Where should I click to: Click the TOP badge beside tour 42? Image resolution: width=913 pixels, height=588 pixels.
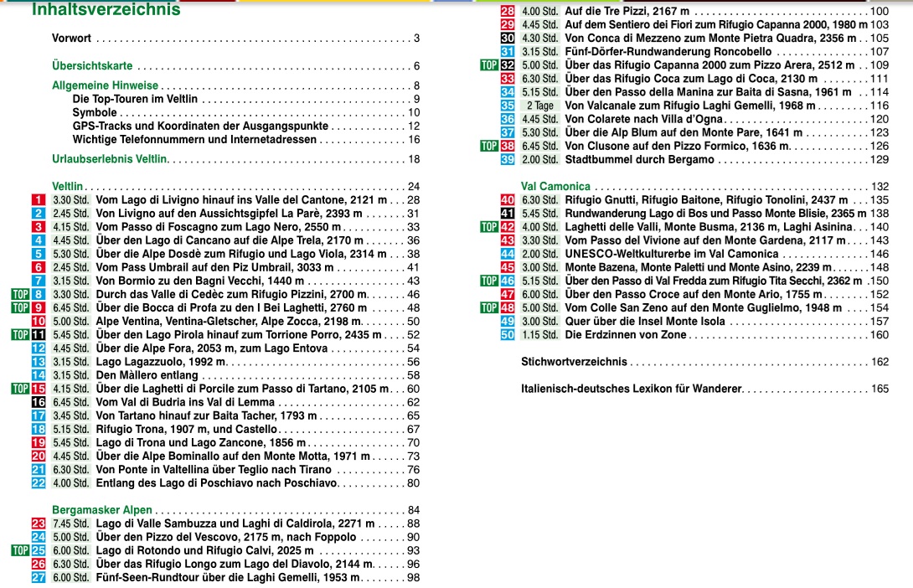point(489,227)
